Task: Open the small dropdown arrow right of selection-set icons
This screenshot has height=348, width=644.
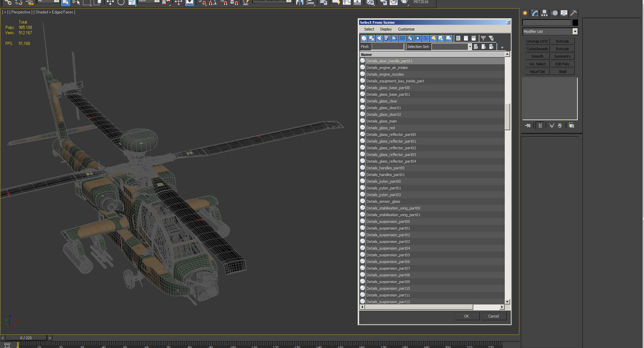Action: (x=502, y=47)
